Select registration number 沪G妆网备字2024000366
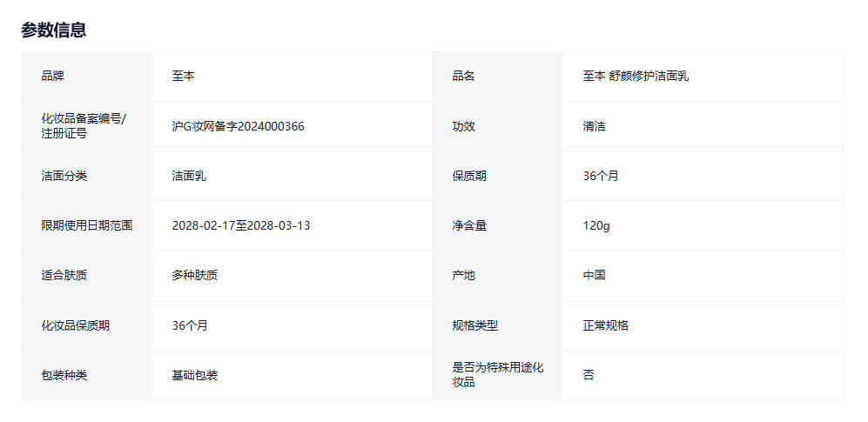The height and width of the screenshot is (422, 868). (238, 126)
